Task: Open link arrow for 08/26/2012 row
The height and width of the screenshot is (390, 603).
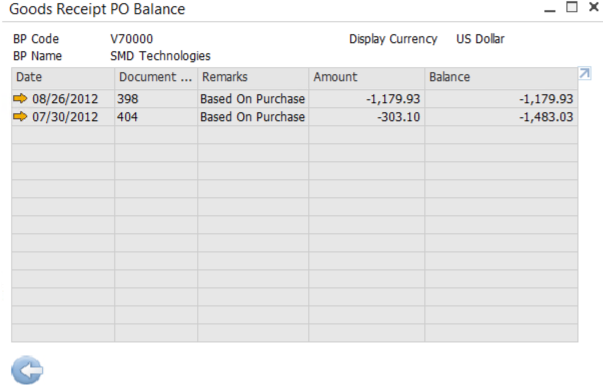Action: (20, 98)
